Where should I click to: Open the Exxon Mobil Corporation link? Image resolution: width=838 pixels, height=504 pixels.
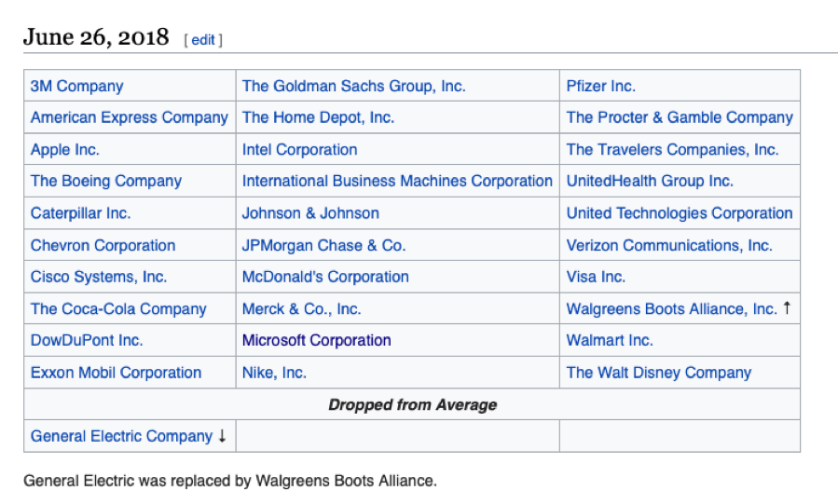pos(116,373)
